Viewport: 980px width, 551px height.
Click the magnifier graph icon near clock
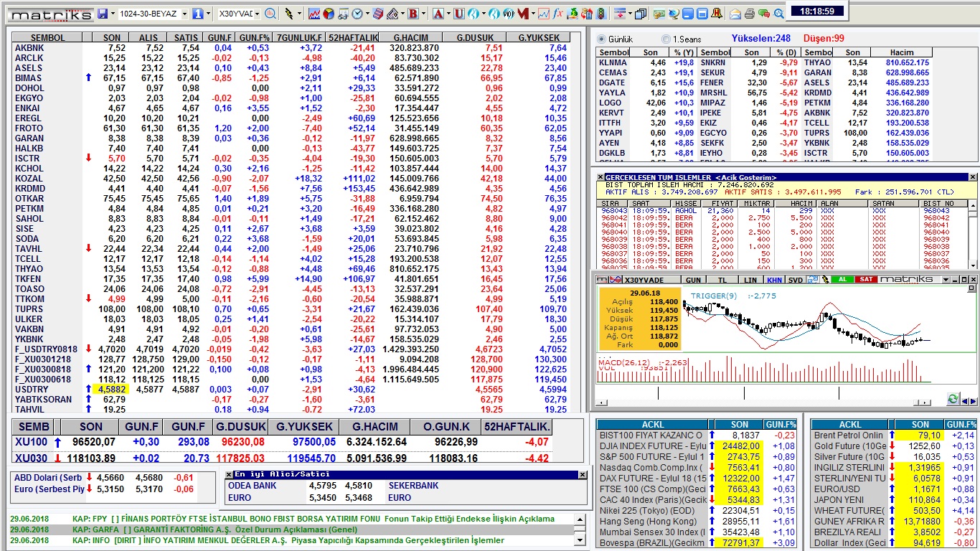[778, 14]
